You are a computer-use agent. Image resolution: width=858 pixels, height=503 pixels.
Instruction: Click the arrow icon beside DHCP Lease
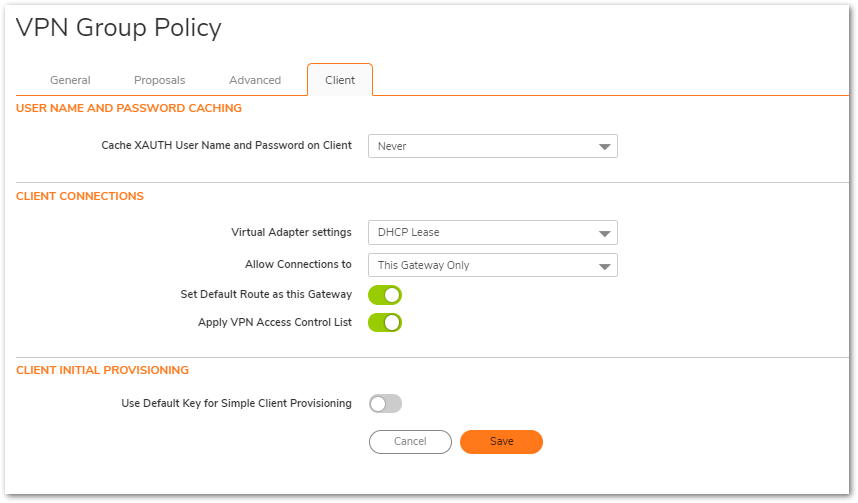coord(604,234)
